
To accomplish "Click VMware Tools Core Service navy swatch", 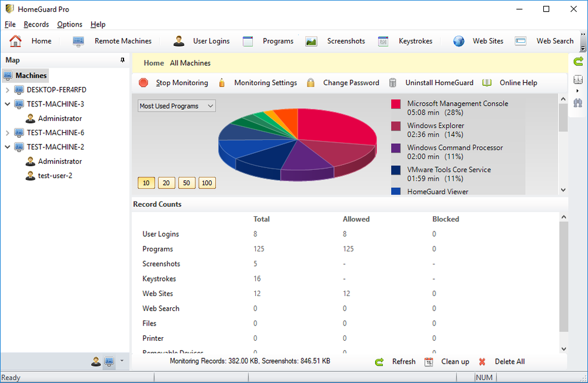I will 396,170.
